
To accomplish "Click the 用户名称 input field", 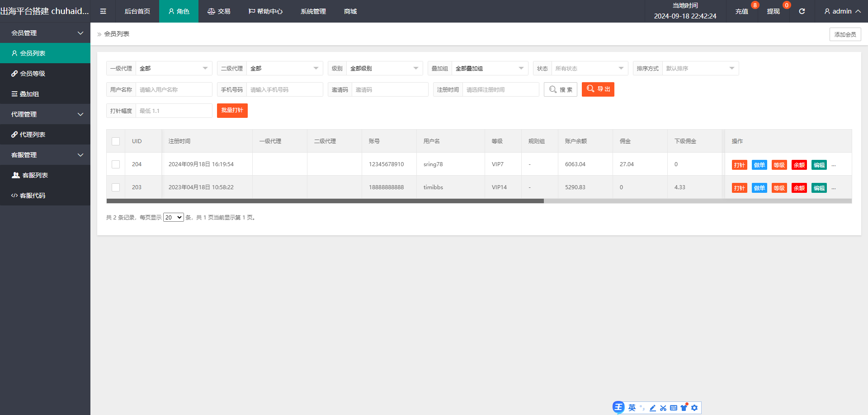I will (174, 89).
